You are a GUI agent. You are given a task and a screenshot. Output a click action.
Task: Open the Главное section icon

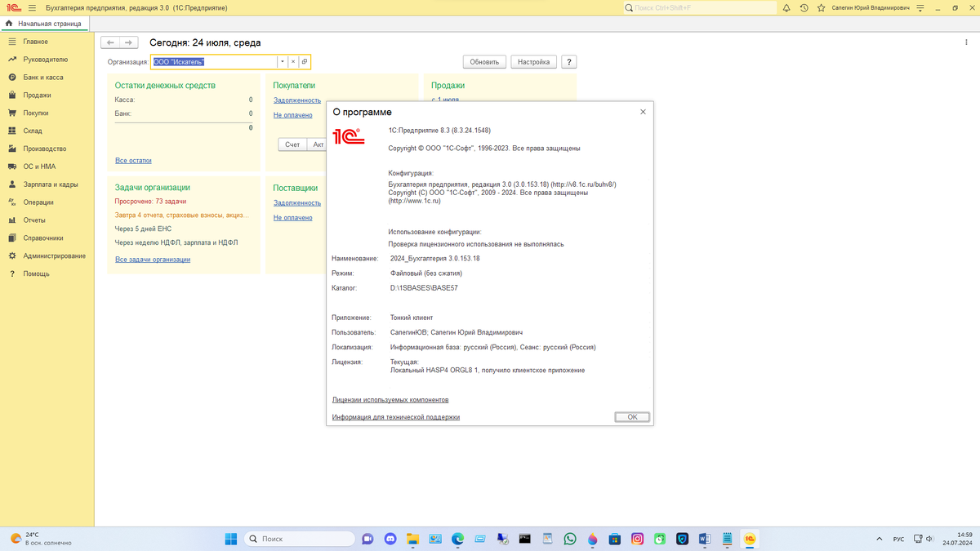tap(12, 42)
